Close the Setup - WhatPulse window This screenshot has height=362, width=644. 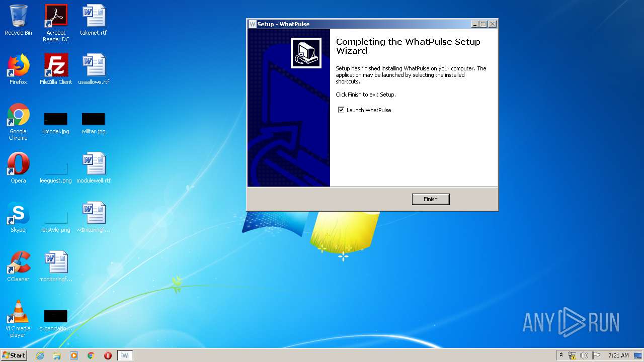coord(493,24)
